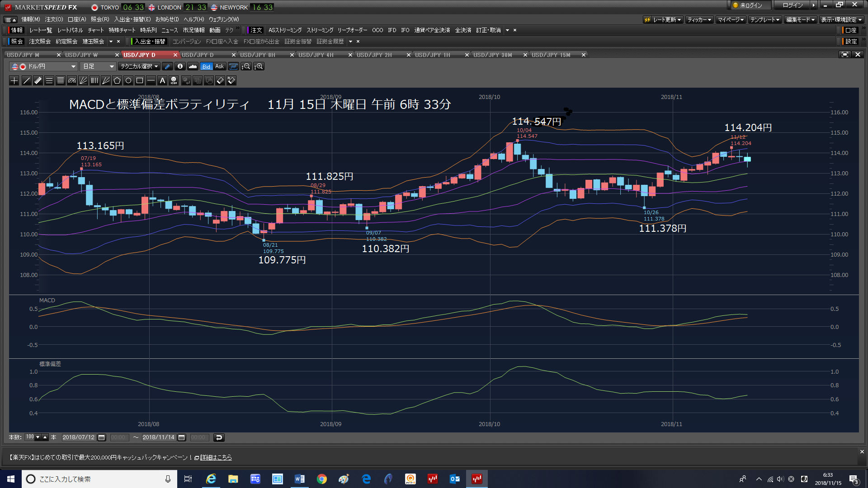Screen dimensions: 868x488
Task: Open Outlook from the taskbar
Action: click(x=454, y=479)
